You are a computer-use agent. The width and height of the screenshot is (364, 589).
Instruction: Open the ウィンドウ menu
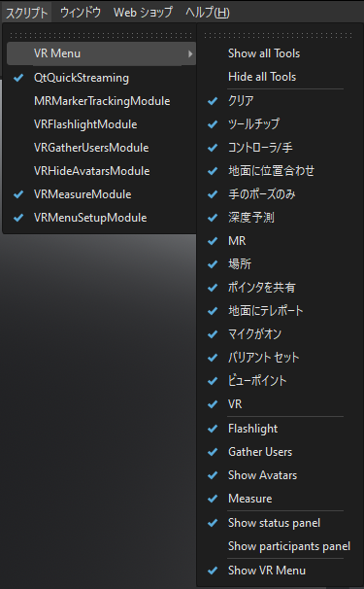coord(81,13)
